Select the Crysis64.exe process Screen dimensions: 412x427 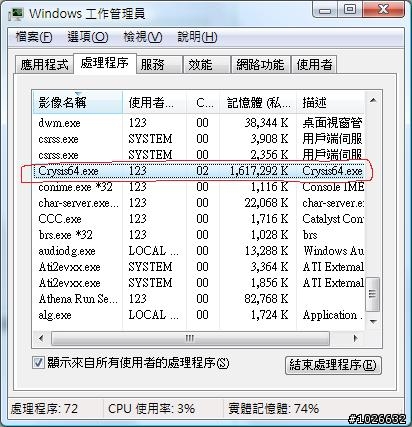coord(199,171)
